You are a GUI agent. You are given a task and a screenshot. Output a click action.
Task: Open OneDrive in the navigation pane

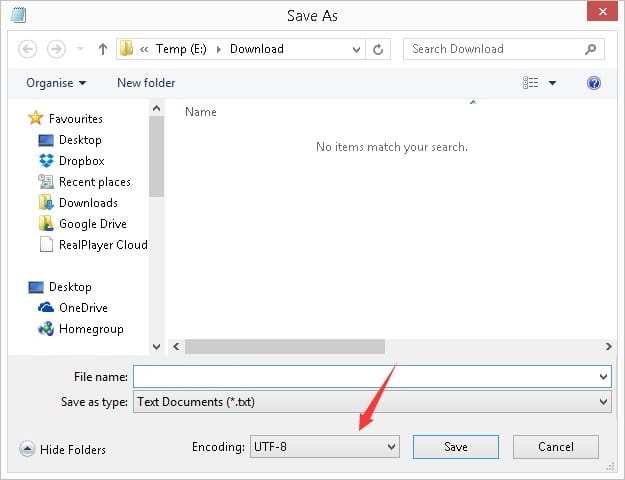(83, 308)
